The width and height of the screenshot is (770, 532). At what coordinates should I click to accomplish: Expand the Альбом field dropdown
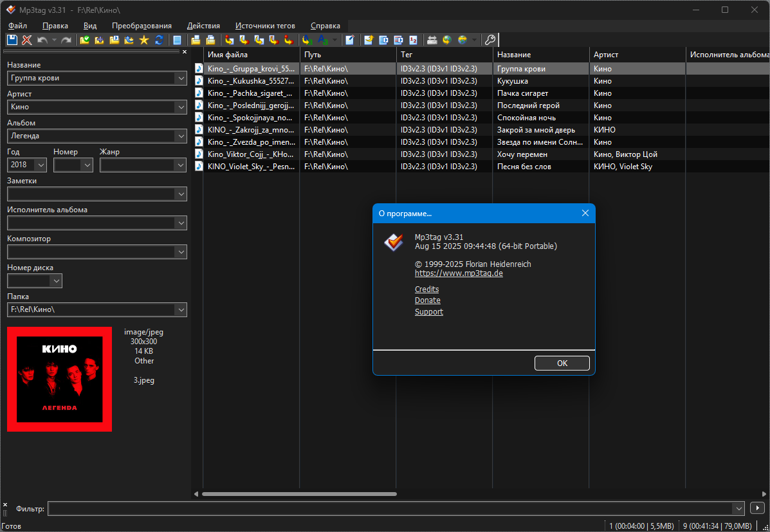(181, 136)
